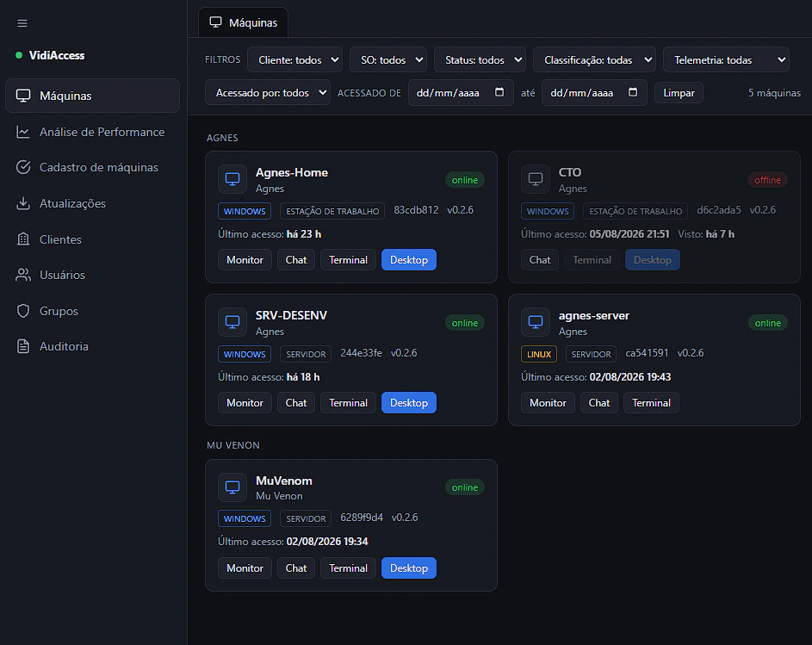Click the SRV-DESENV machine icon
The height and width of the screenshot is (645, 812).
point(232,322)
